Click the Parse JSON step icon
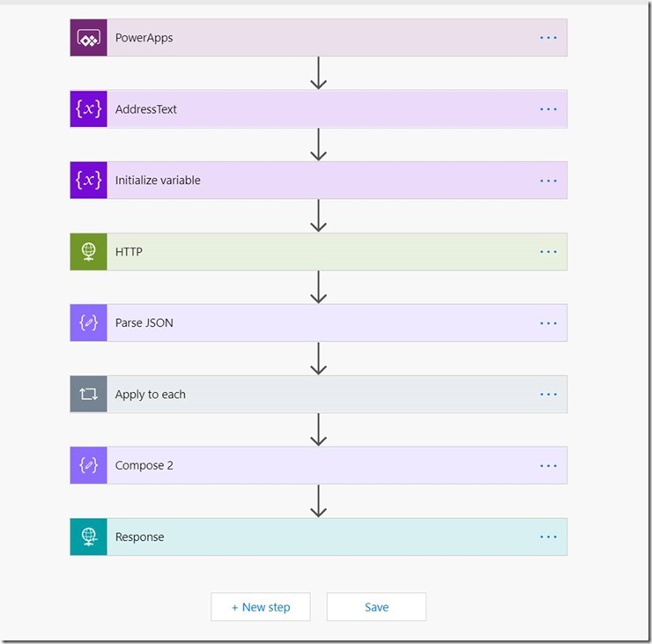The image size is (652, 644). pyautogui.click(x=88, y=323)
